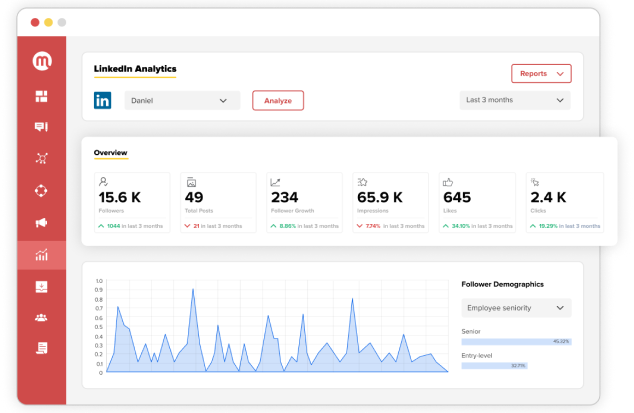
Task: Click the 65.9 K Impressions card
Action: click(391, 202)
